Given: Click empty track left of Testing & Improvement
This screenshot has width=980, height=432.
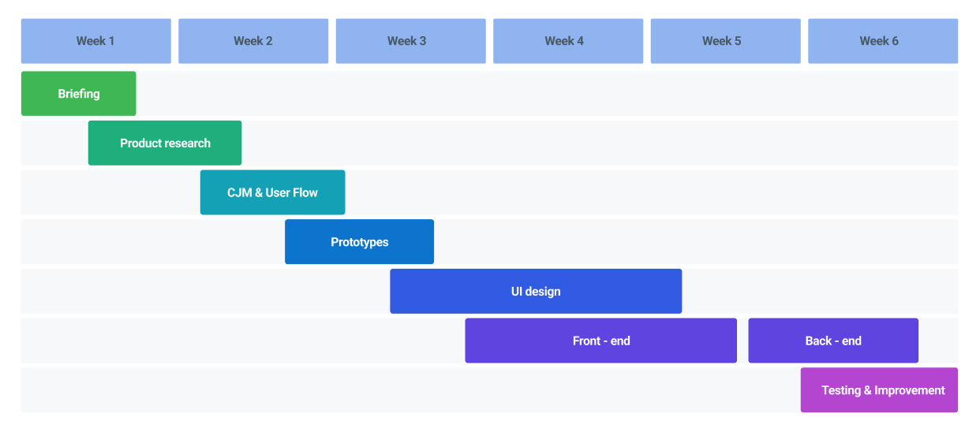Looking at the screenshot, I should [410, 390].
